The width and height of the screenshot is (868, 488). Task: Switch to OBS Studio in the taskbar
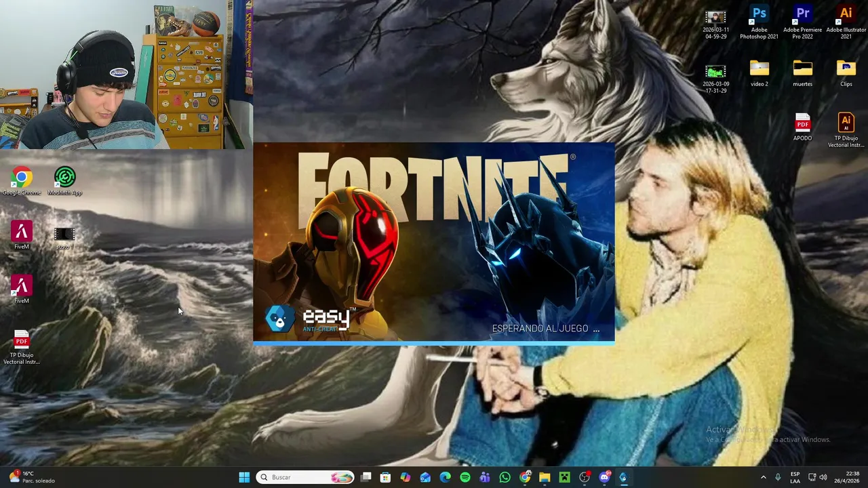584,477
